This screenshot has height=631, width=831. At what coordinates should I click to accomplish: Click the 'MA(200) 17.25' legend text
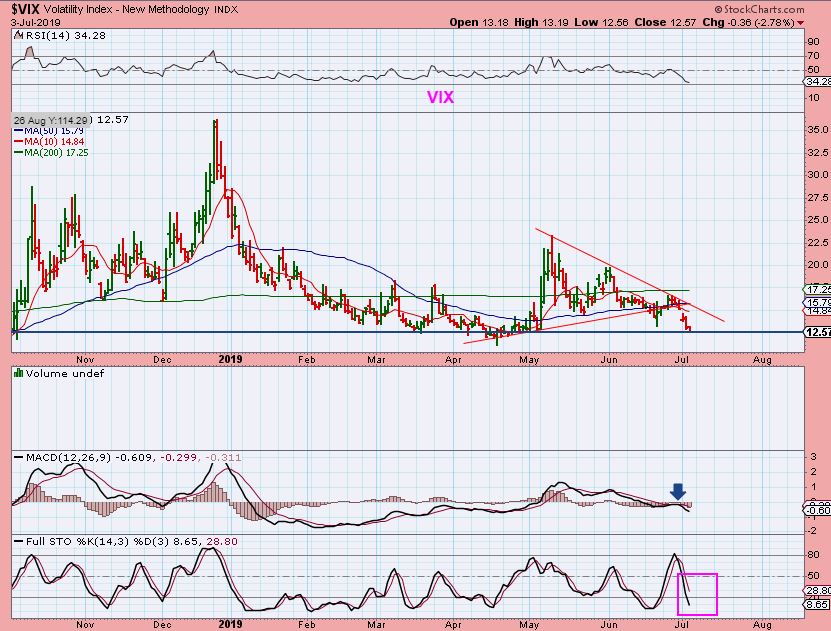[x=56, y=153]
